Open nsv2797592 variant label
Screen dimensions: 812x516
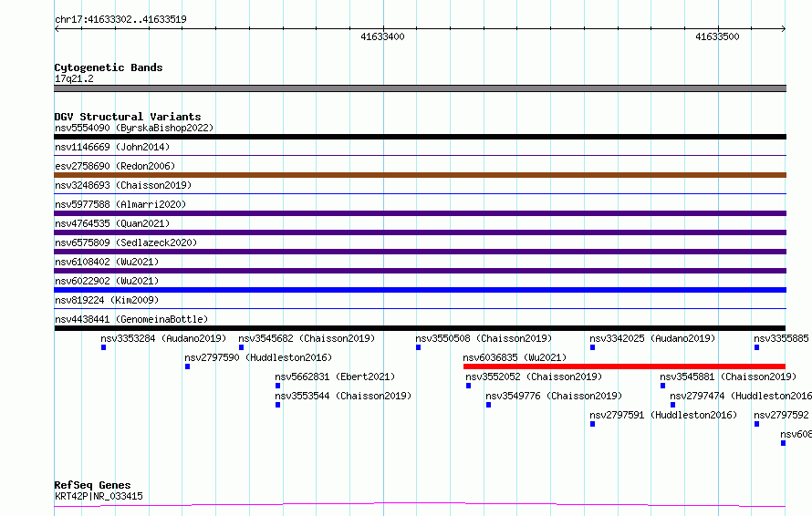click(x=782, y=415)
